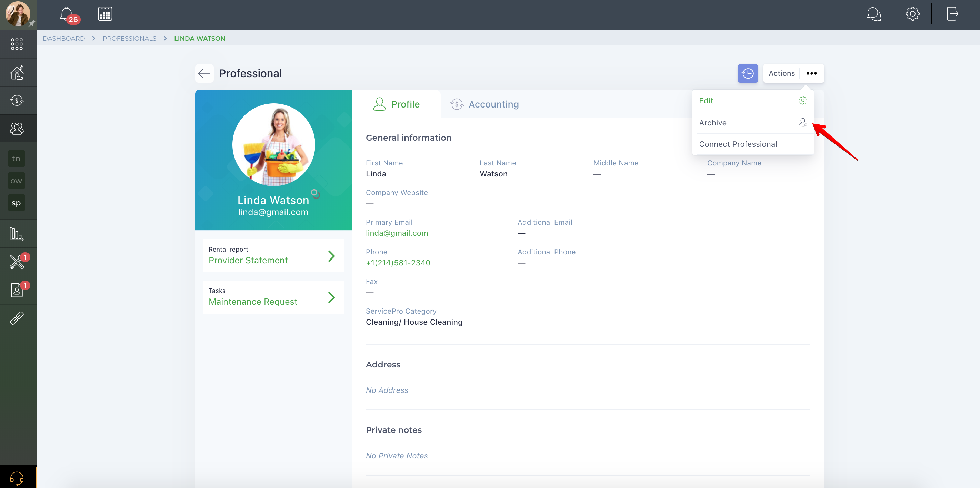Click the gear icon beside Edit
This screenshot has width=980, height=488.
pyautogui.click(x=802, y=100)
